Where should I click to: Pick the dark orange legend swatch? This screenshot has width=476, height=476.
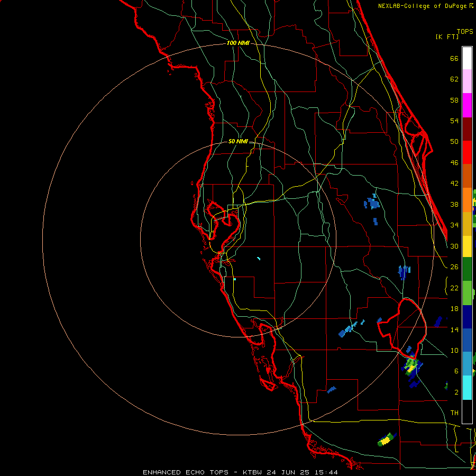[x=467, y=176]
